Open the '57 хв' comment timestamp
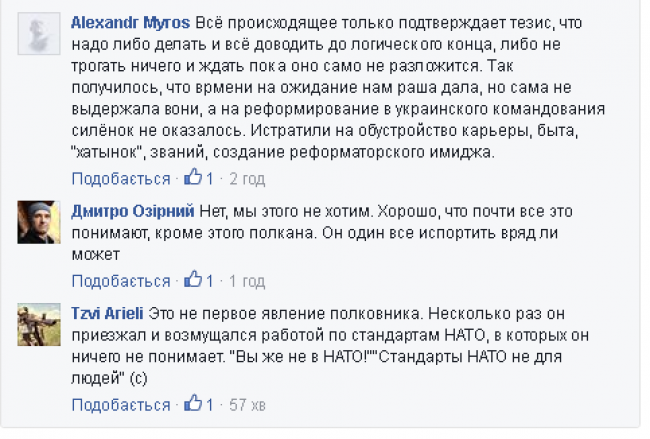The width and height of the screenshot is (650, 439). coord(250,404)
